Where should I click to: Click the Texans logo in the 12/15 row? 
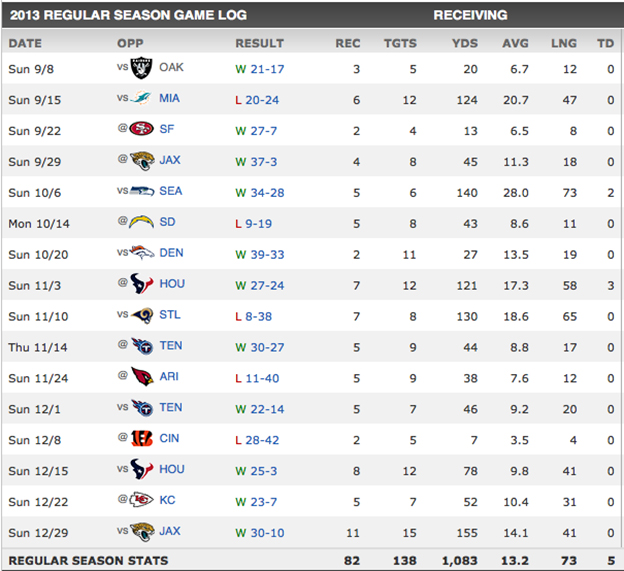point(142,469)
